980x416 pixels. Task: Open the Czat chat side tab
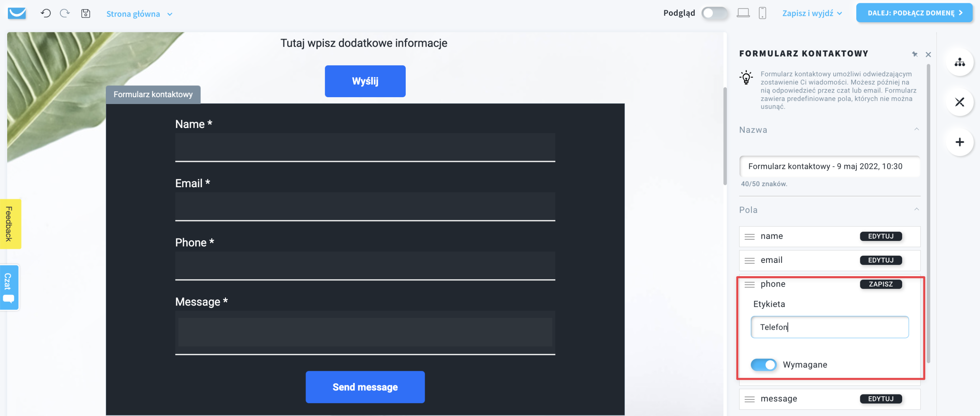coord(9,288)
